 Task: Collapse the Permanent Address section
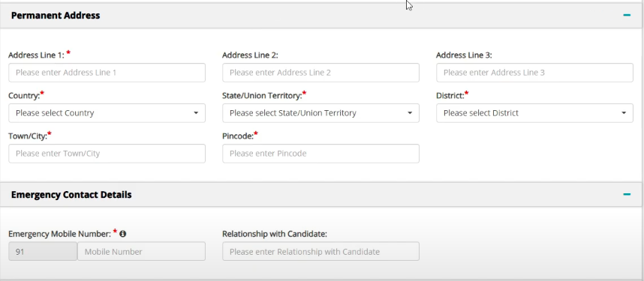pyautogui.click(x=626, y=15)
